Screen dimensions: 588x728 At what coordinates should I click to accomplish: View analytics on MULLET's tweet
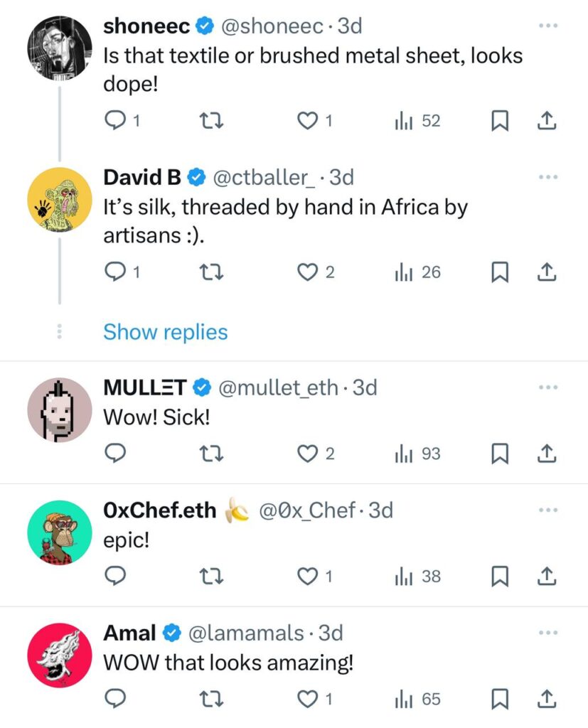tap(417, 454)
